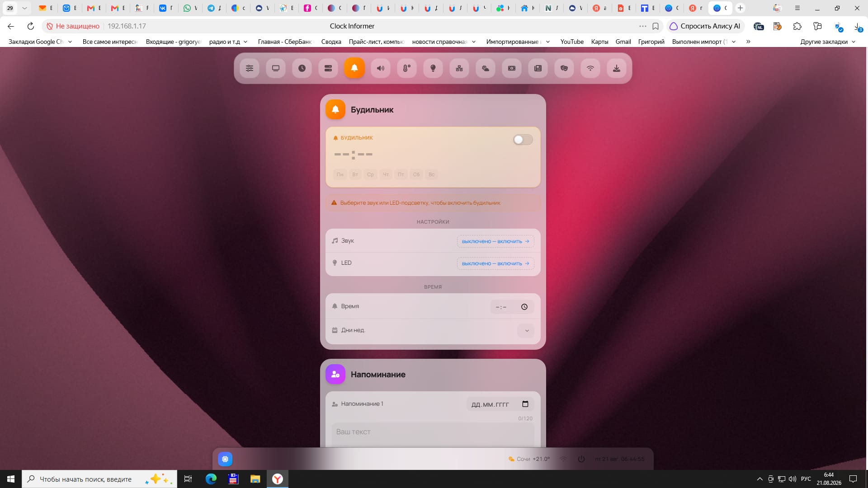The width and height of the screenshot is (868, 488).
Task: Open YouTube bookmark
Action: (x=572, y=42)
